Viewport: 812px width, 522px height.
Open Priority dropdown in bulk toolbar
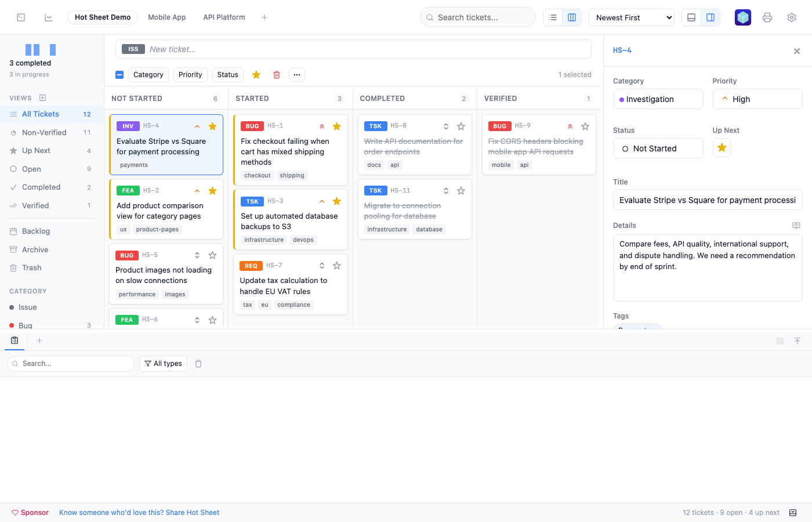click(190, 75)
